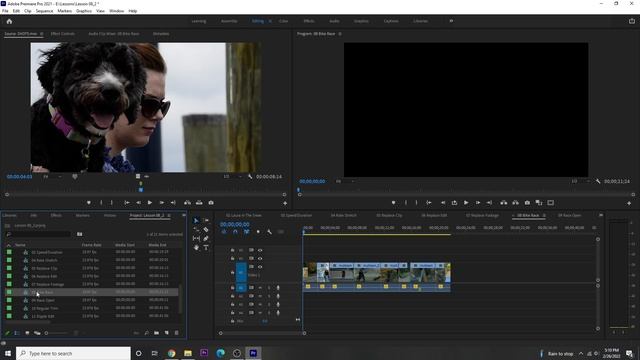Click Insert button in Source Monitor
The image size is (640, 360).
tap(187, 203)
